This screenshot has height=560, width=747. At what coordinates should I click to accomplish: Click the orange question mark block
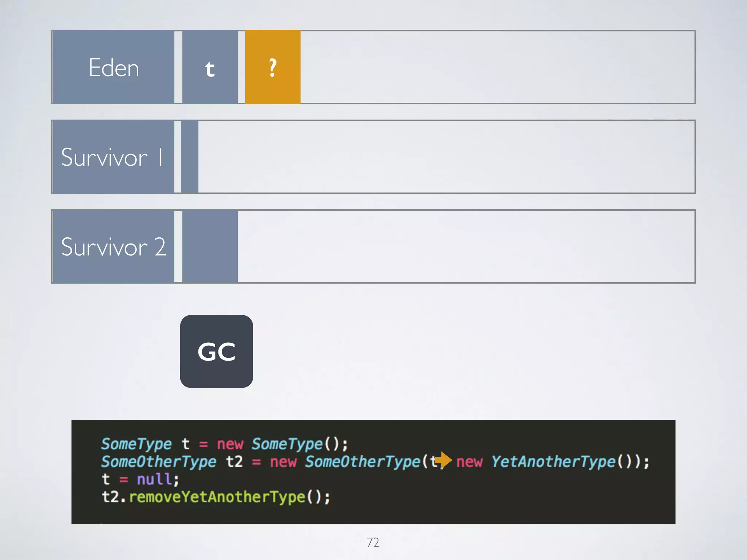(272, 67)
